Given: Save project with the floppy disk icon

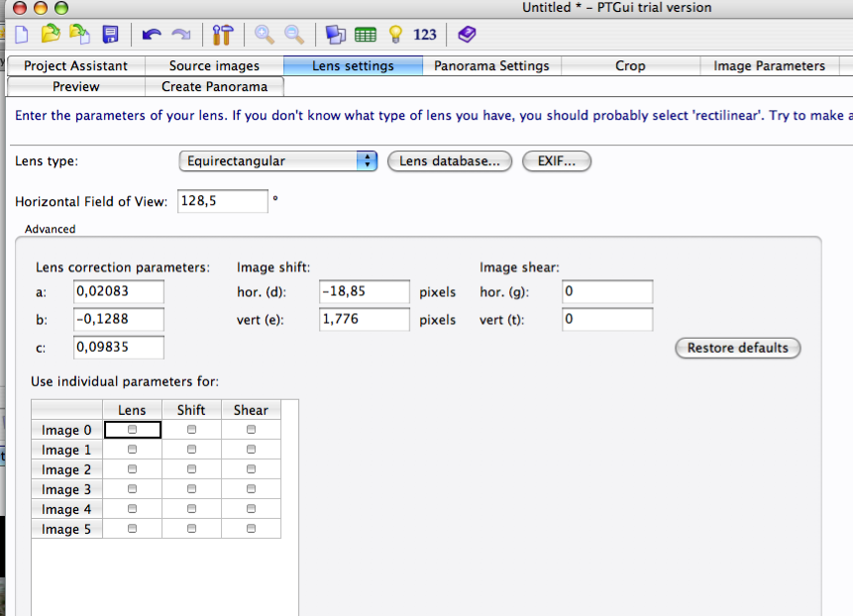Looking at the screenshot, I should pos(110,35).
